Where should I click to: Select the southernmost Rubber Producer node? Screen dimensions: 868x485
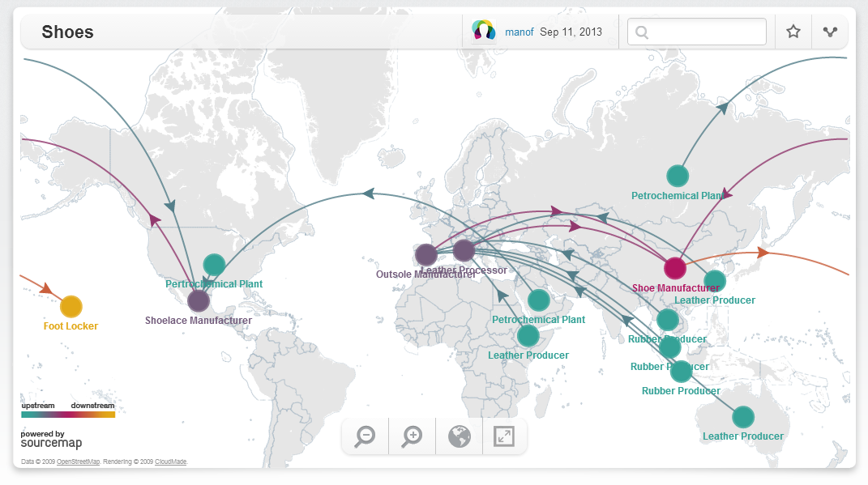681,371
